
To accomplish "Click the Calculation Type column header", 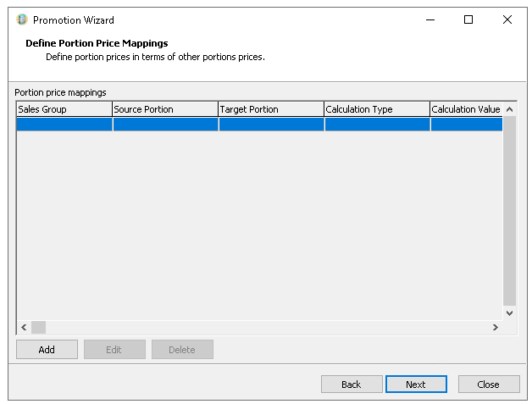I will (x=377, y=109).
